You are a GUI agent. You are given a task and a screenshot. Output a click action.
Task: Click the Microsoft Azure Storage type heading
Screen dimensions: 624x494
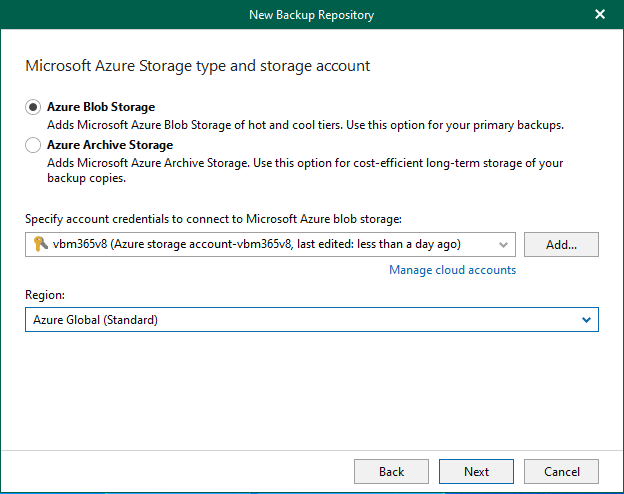[x=197, y=66]
